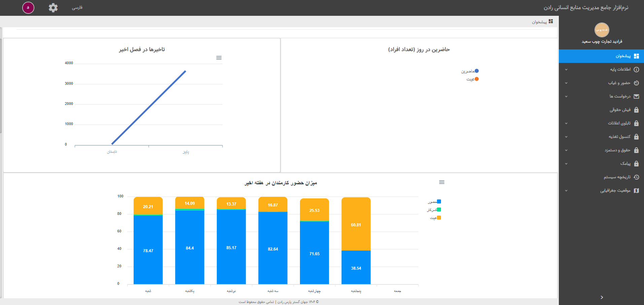Image resolution: width=644 pixels, height=305 pixels.
Task: Select پیشخوان in the sidebar menu
Action: (623, 56)
